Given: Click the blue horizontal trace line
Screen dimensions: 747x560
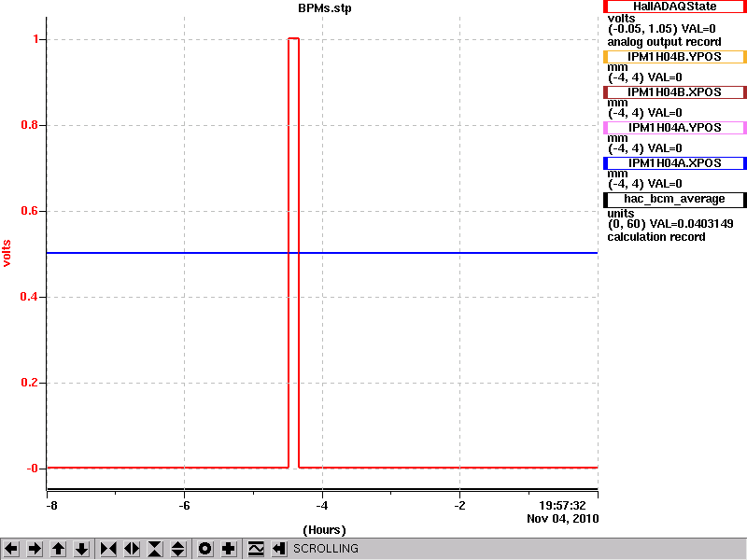Looking at the screenshot, I should click(x=322, y=253).
